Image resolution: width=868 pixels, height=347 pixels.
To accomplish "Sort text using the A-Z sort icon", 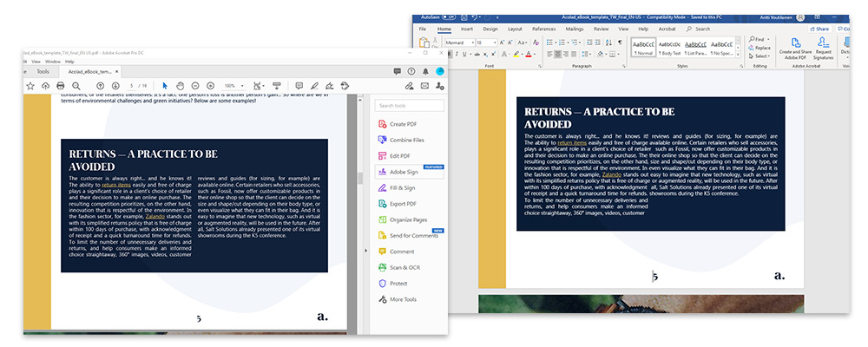I will click(x=608, y=43).
